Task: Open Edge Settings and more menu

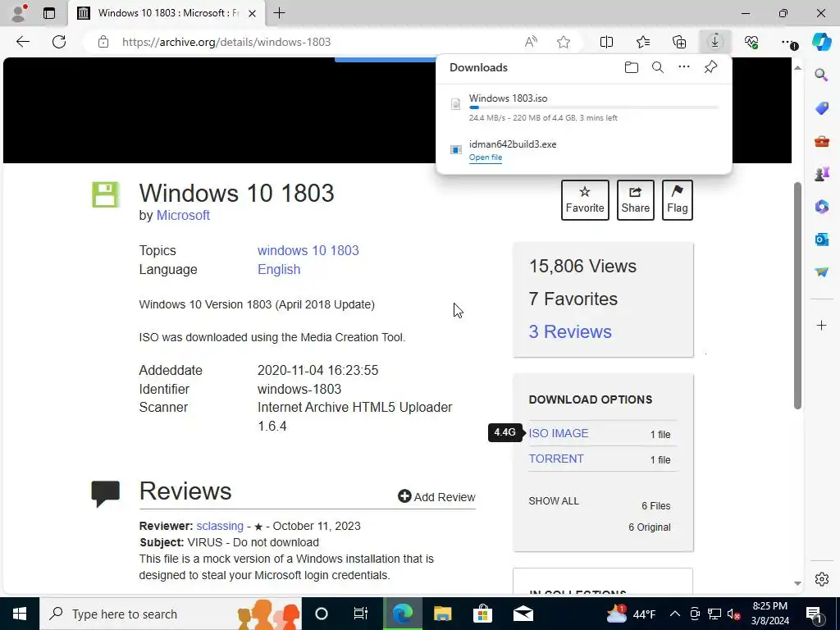Action: point(788,42)
